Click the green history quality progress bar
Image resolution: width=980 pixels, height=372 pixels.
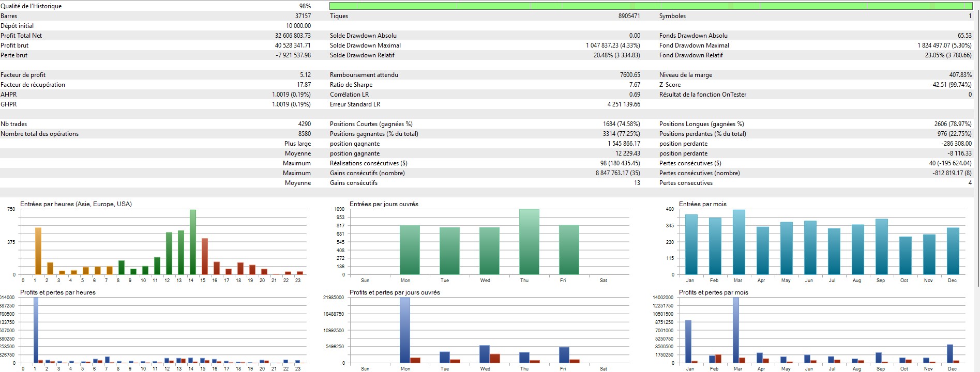[651, 6]
